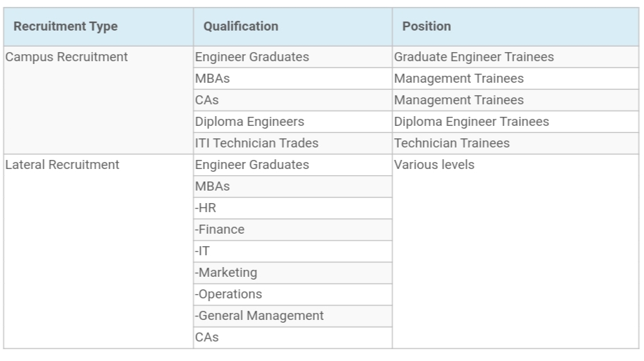Select the Graduate Engineer Trainees position
This screenshot has height=361, width=644.
tap(474, 57)
